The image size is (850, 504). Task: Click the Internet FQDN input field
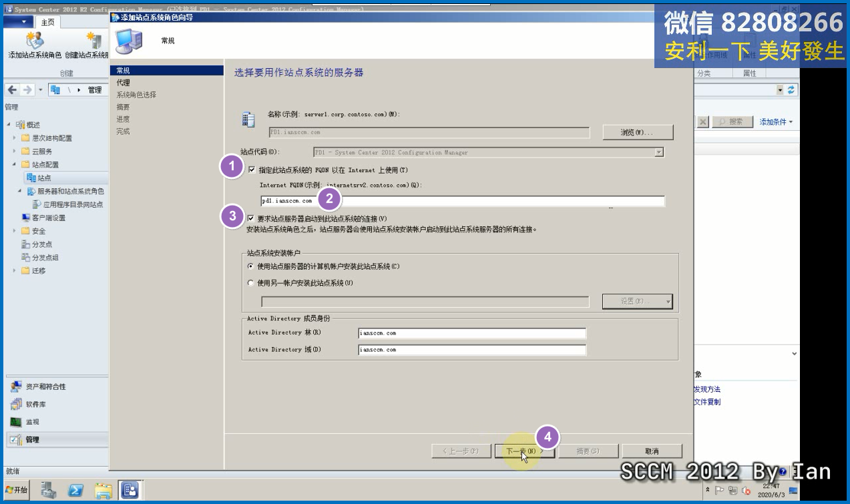tap(463, 201)
